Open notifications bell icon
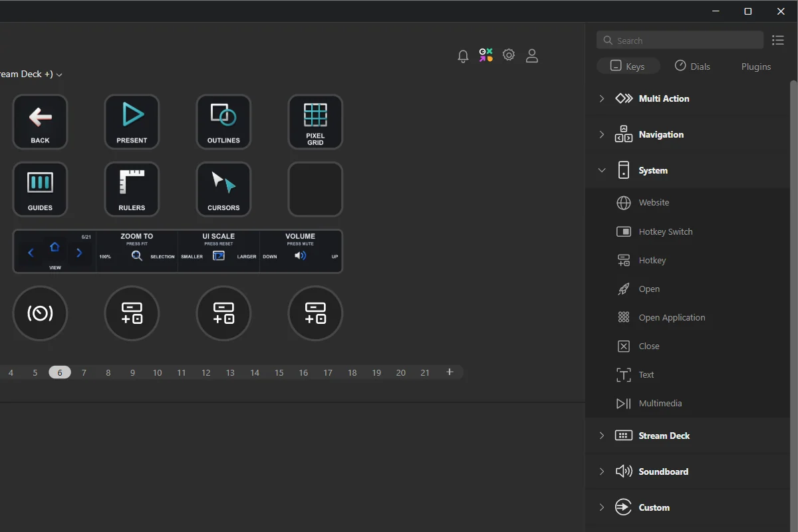 (464, 56)
